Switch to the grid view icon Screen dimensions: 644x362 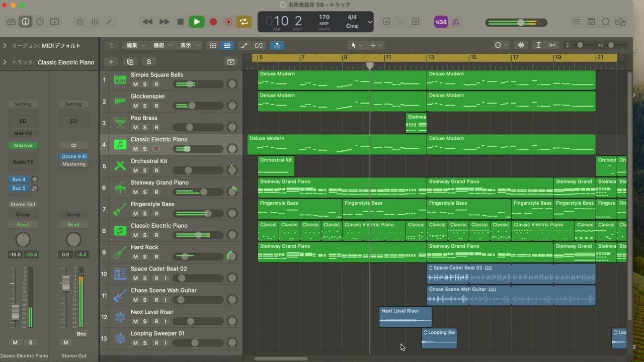[213, 45]
